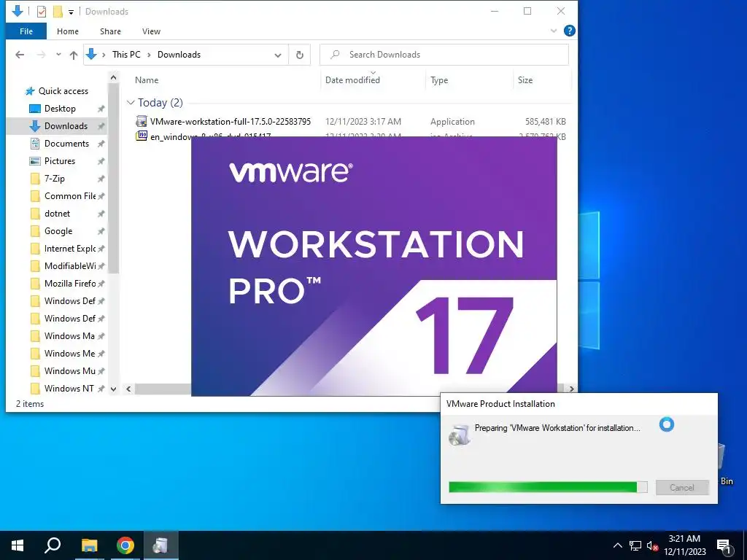Image resolution: width=747 pixels, height=560 pixels.
Task: Click navigation pane scroll up arrow
Action: click(113, 77)
